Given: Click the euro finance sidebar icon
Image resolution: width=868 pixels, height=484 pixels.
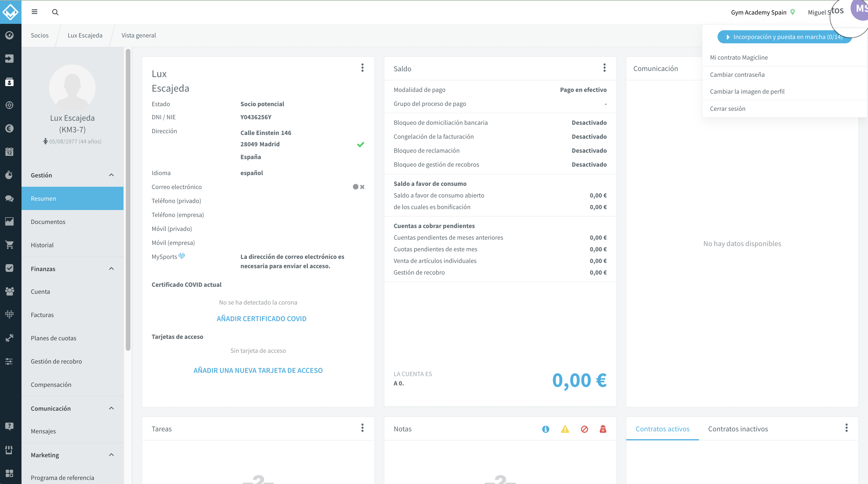Looking at the screenshot, I should click(9, 128).
